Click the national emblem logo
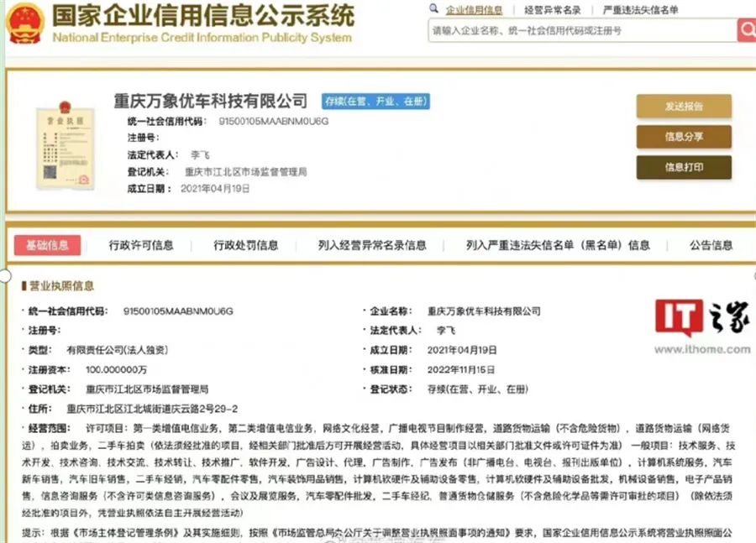The width and height of the screenshot is (756, 543). 24,23
